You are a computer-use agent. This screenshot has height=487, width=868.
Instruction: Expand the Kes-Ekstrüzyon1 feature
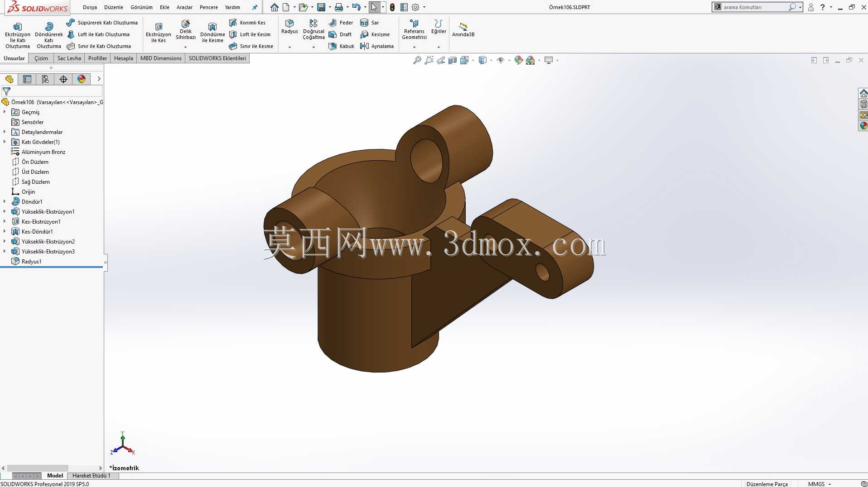(x=5, y=221)
